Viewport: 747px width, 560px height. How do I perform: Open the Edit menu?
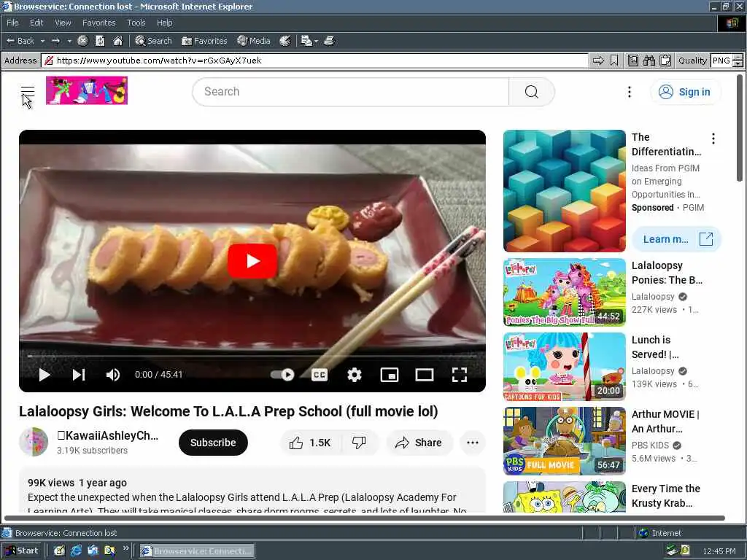36,23
